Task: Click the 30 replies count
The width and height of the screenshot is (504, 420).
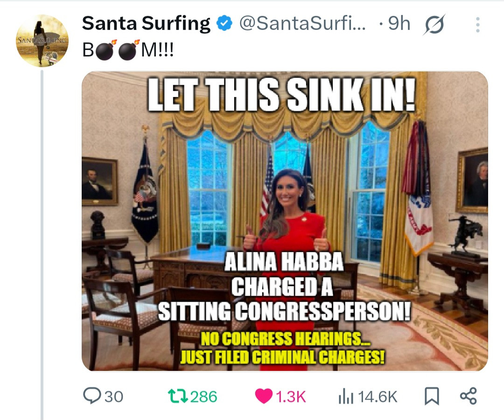Action: pyautogui.click(x=114, y=397)
